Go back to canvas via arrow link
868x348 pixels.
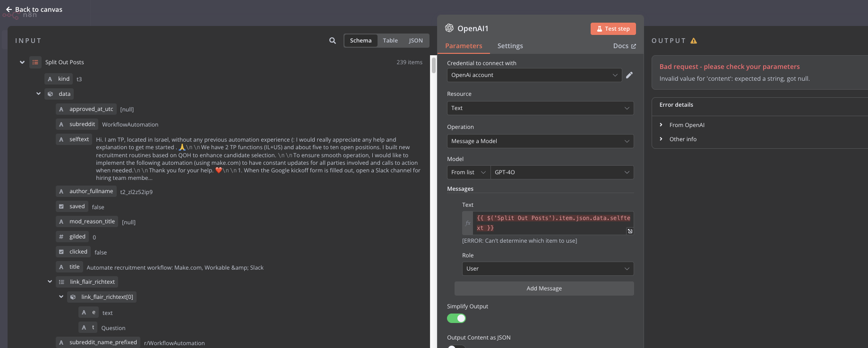34,9
